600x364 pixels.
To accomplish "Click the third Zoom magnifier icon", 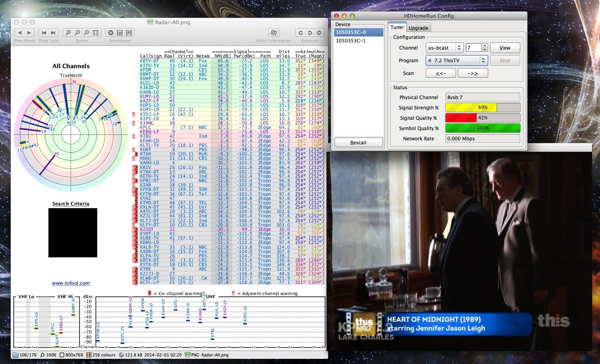I will pos(87,33).
